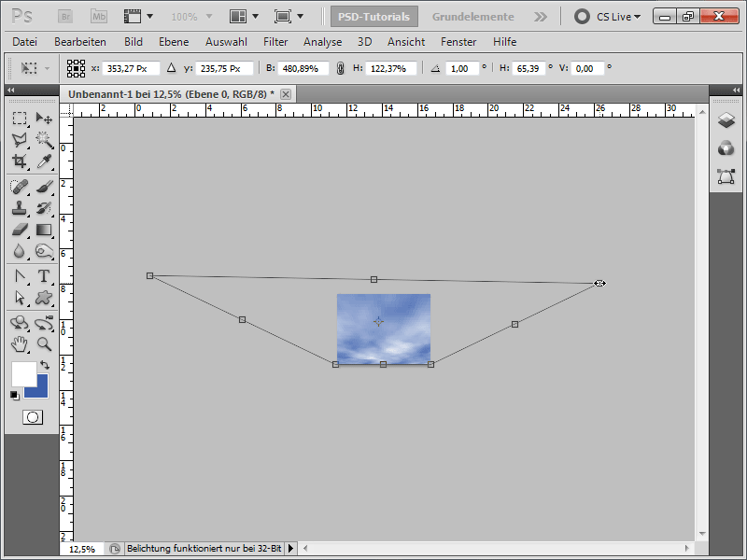Image resolution: width=747 pixels, height=560 pixels.
Task: Select the Eraser tool
Action: point(19,230)
